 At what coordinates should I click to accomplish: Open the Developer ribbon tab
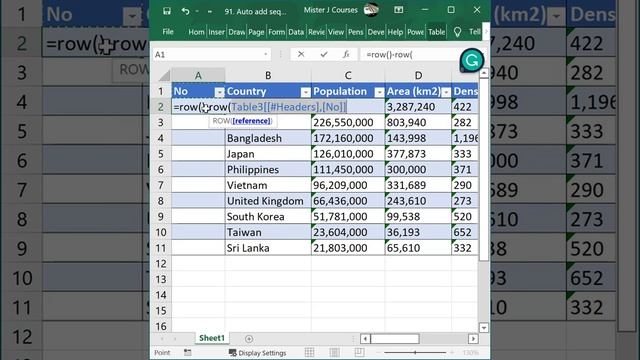click(x=376, y=32)
